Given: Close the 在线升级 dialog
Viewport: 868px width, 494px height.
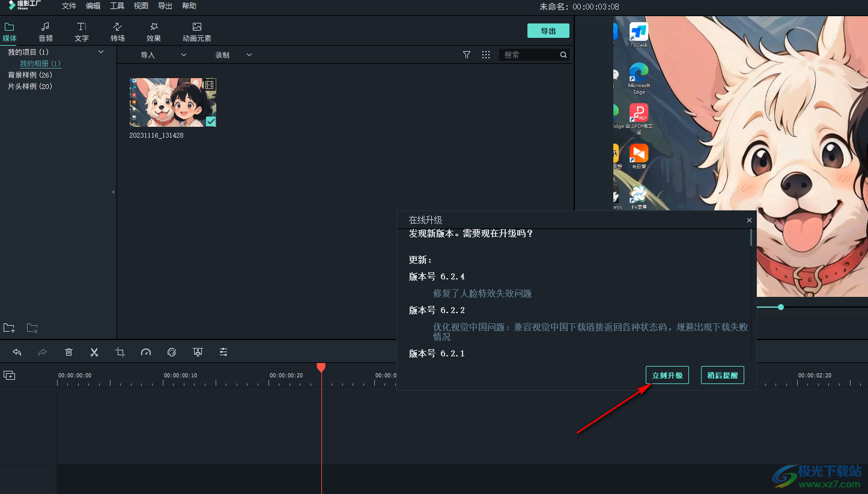Looking at the screenshot, I should click(749, 221).
